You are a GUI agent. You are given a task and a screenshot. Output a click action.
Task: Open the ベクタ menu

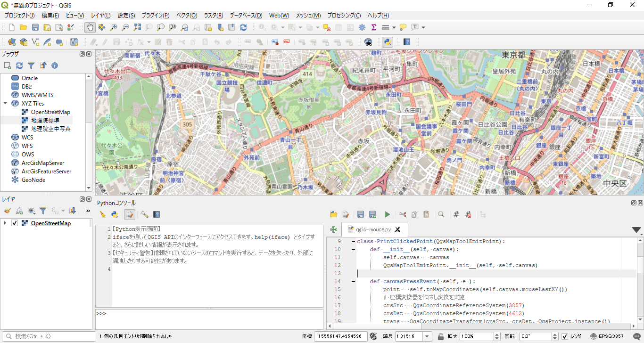[x=187, y=16]
